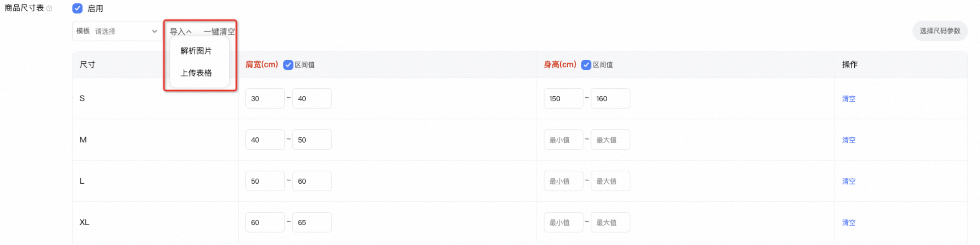Click 清空 link in the XL row
The image size is (980, 245).
click(x=848, y=222)
